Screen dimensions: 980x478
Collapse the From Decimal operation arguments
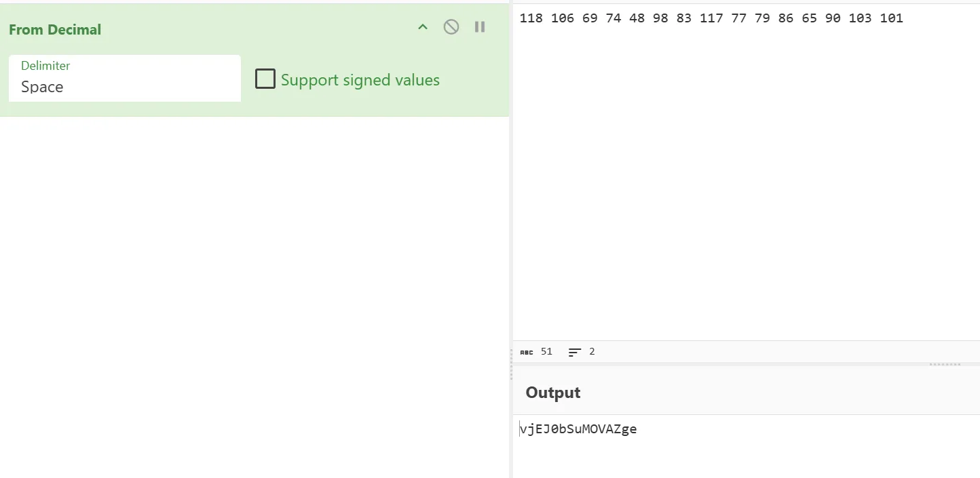click(x=423, y=27)
